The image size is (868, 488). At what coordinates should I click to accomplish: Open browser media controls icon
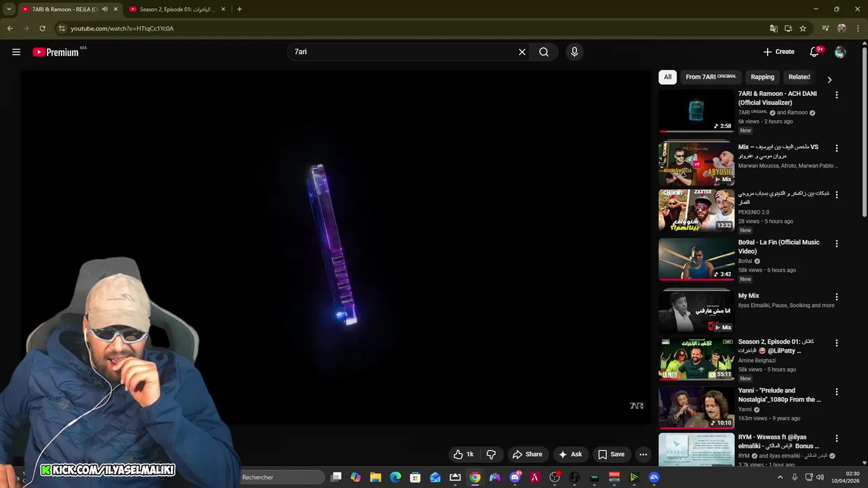(825, 28)
